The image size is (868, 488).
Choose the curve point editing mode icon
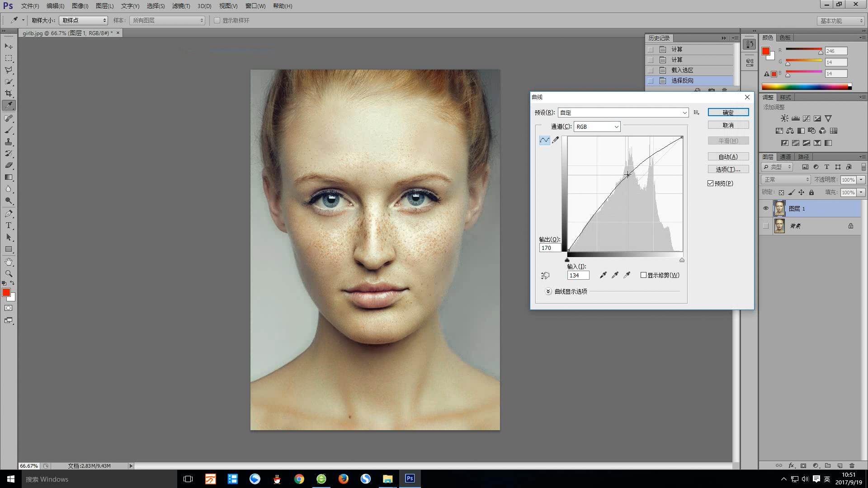point(544,140)
